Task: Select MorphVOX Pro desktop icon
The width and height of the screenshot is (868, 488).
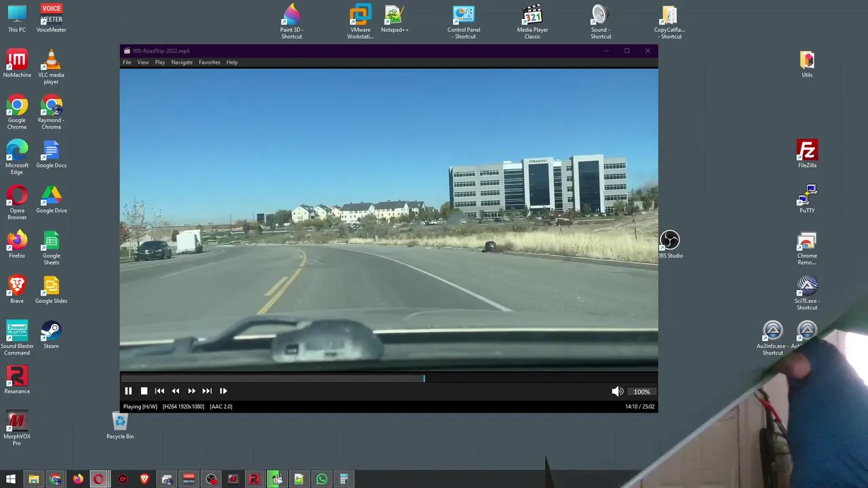Action: [x=17, y=428]
